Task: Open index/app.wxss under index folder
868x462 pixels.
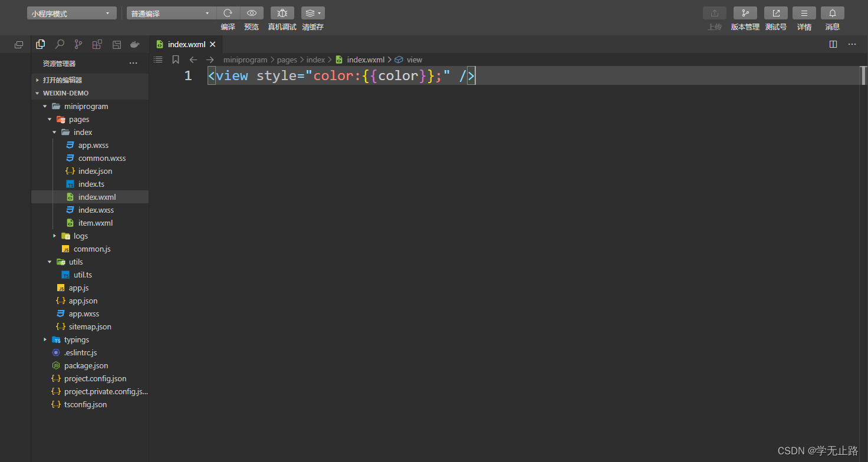Action: tap(90, 146)
